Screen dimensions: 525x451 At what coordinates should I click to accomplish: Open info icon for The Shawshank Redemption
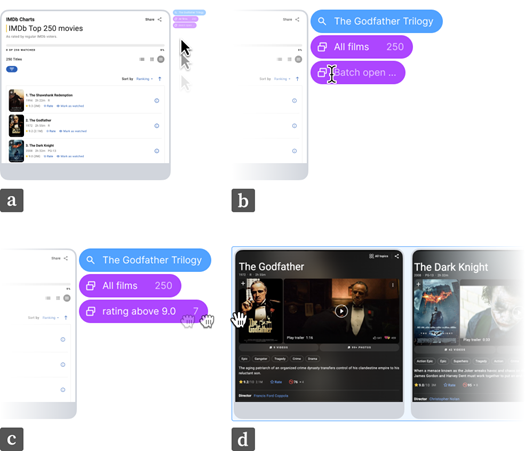[x=157, y=100]
